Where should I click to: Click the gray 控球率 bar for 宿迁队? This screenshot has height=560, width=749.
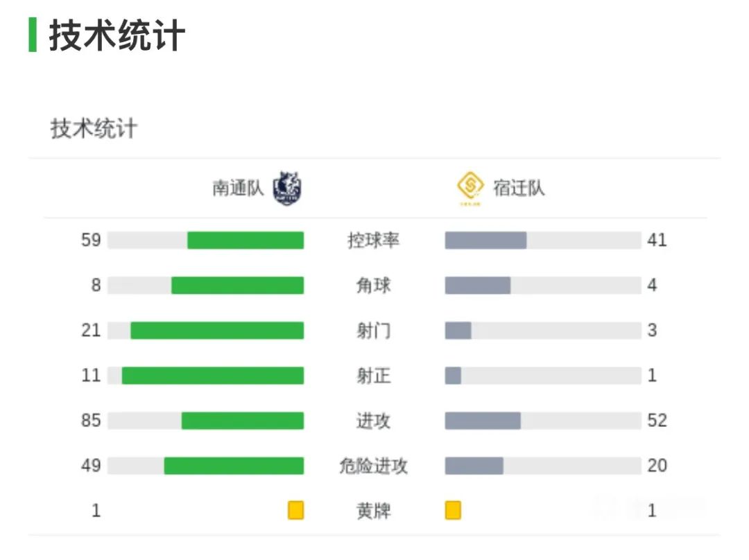pos(485,240)
